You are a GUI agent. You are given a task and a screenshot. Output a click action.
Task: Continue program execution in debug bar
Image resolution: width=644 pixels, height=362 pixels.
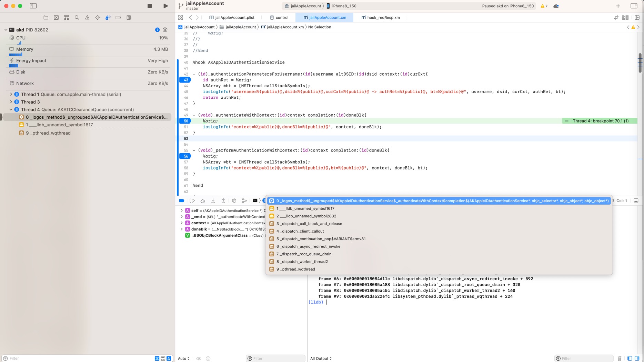(x=192, y=201)
